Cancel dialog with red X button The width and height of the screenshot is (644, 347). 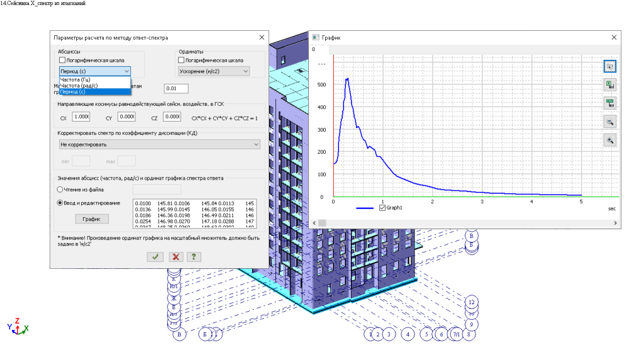pos(175,257)
